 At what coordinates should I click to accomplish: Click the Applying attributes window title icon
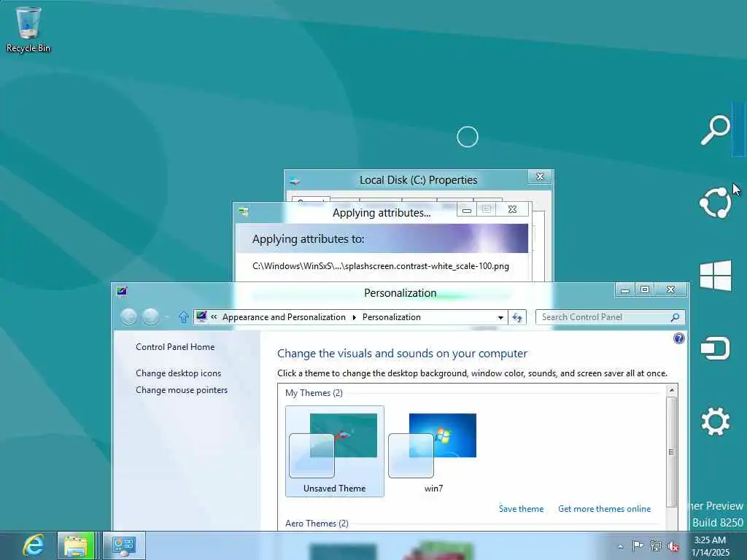pos(244,211)
